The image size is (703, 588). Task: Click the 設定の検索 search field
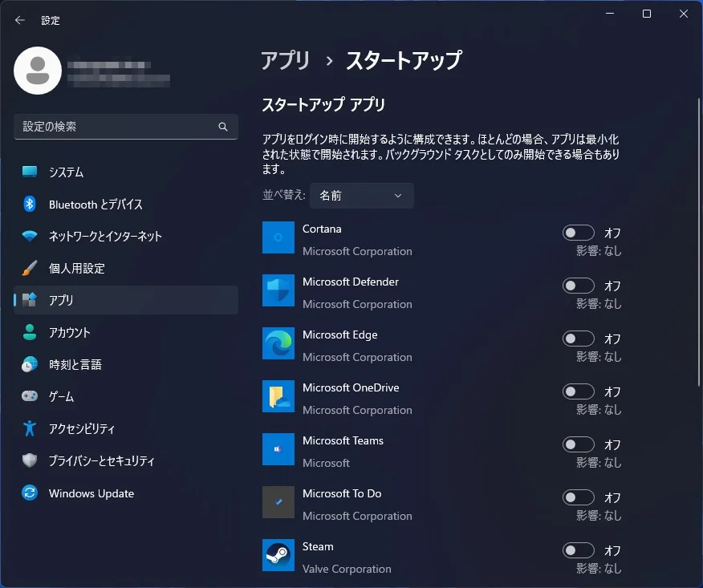pos(116,127)
